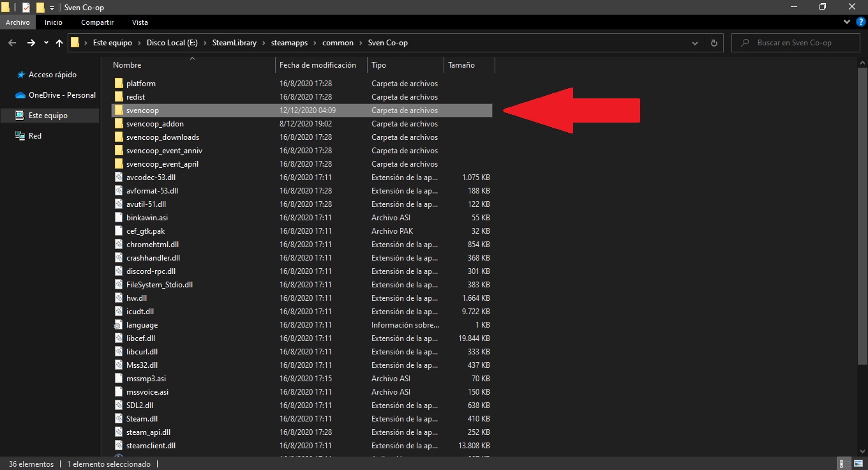Click the folder icon beside svencoop_event_anniv
Screen dimensions: 868x470
pyautogui.click(x=118, y=151)
